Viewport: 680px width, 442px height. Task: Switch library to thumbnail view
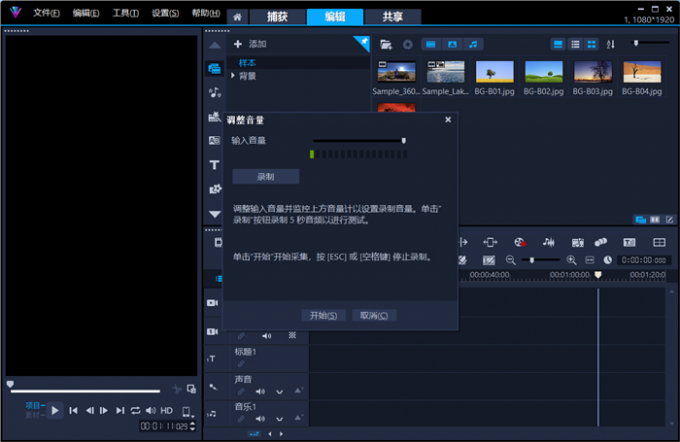(592, 45)
